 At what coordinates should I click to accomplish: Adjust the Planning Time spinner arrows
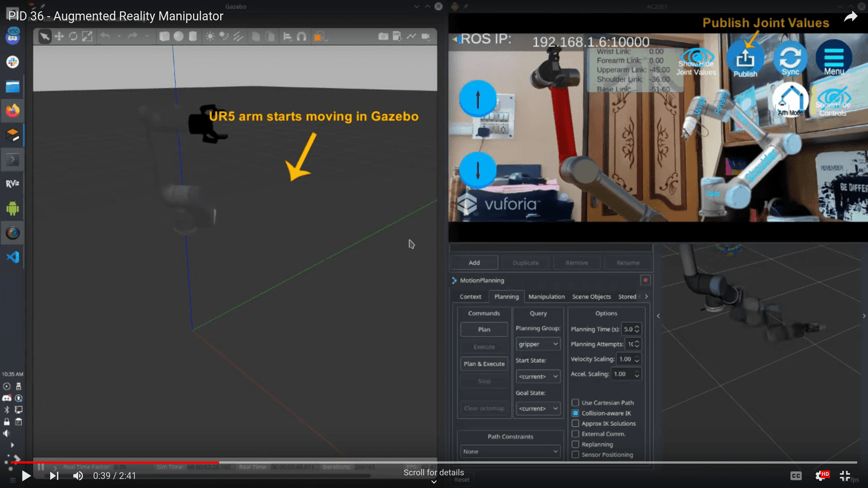[x=637, y=329]
